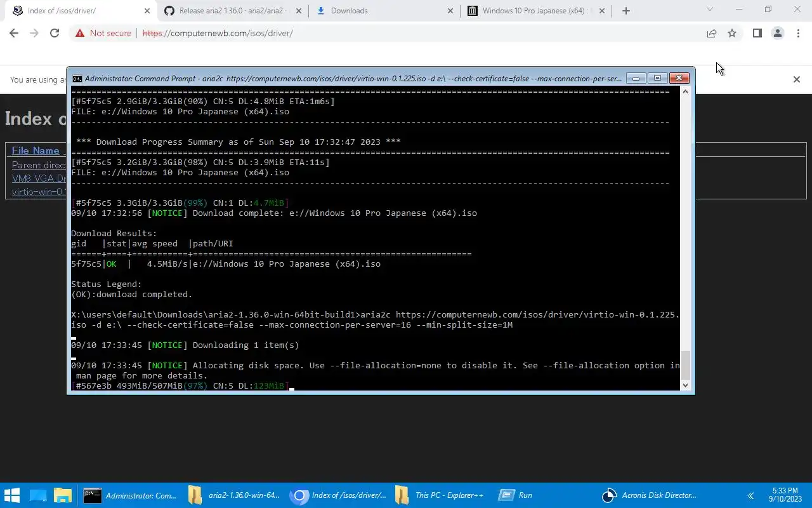Open aria2-1.36.0-win-64 folder taskbar item
The height and width of the screenshot is (508, 812).
tap(234, 495)
